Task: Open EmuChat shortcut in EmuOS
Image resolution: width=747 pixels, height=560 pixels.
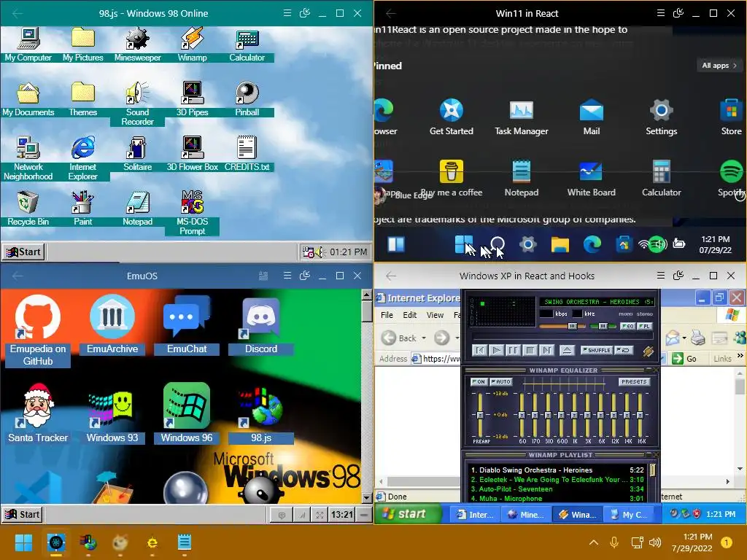Action: click(187, 324)
